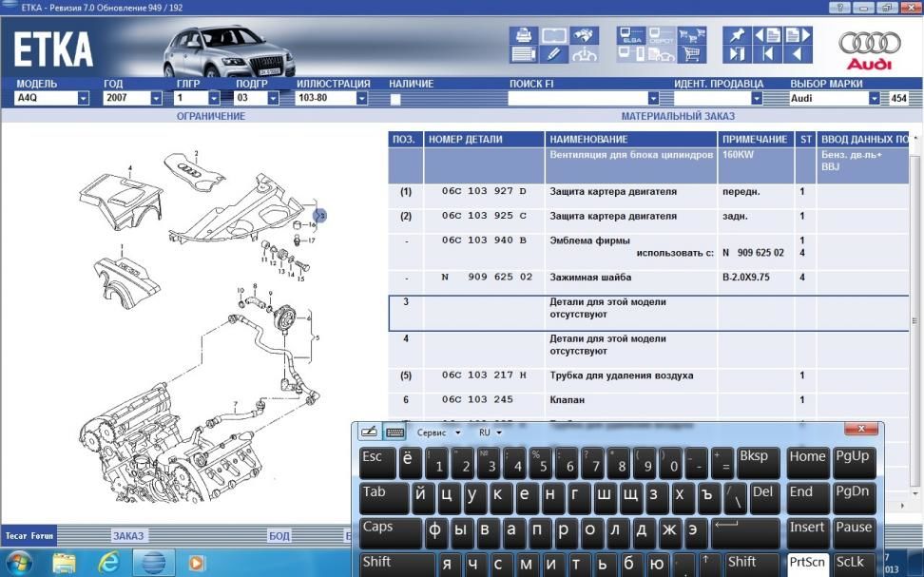This screenshot has height=577, width=924.
Task: Click the ELSA connection icon
Action: pos(632,35)
